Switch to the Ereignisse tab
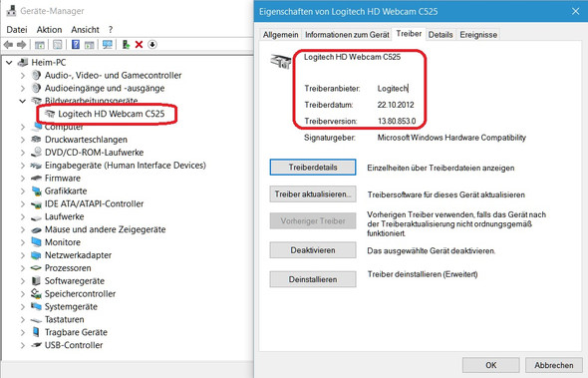 point(478,35)
